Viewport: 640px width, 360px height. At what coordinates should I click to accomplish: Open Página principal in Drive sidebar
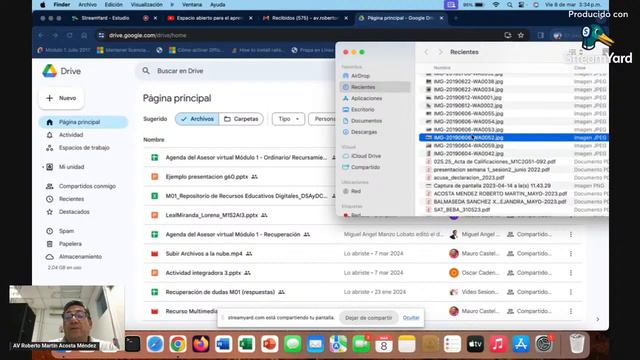point(83,122)
